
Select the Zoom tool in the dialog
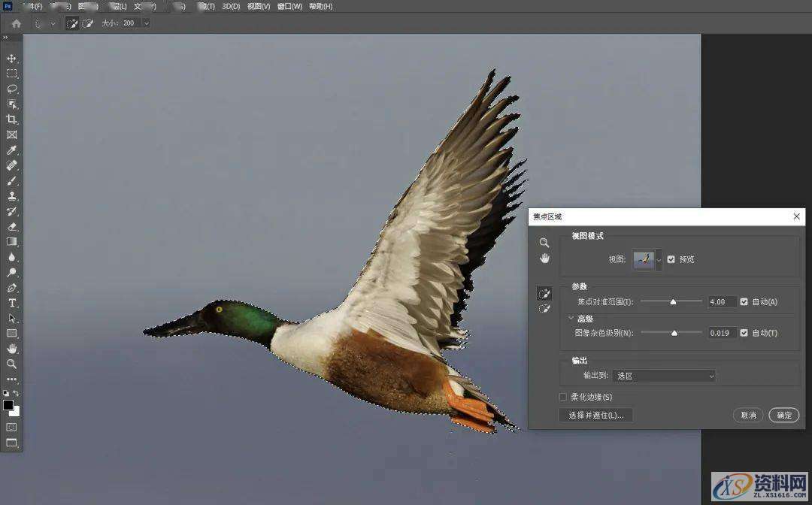click(x=544, y=242)
